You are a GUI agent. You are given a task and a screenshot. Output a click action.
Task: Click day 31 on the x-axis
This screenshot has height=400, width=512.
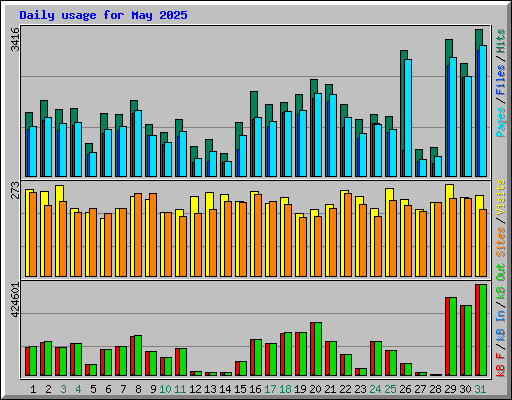(x=480, y=389)
